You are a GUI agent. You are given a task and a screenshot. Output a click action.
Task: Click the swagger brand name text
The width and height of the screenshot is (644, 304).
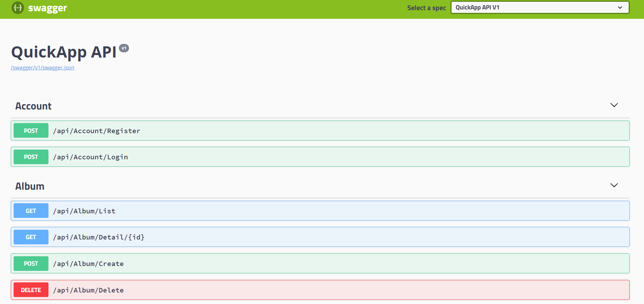click(47, 8)
